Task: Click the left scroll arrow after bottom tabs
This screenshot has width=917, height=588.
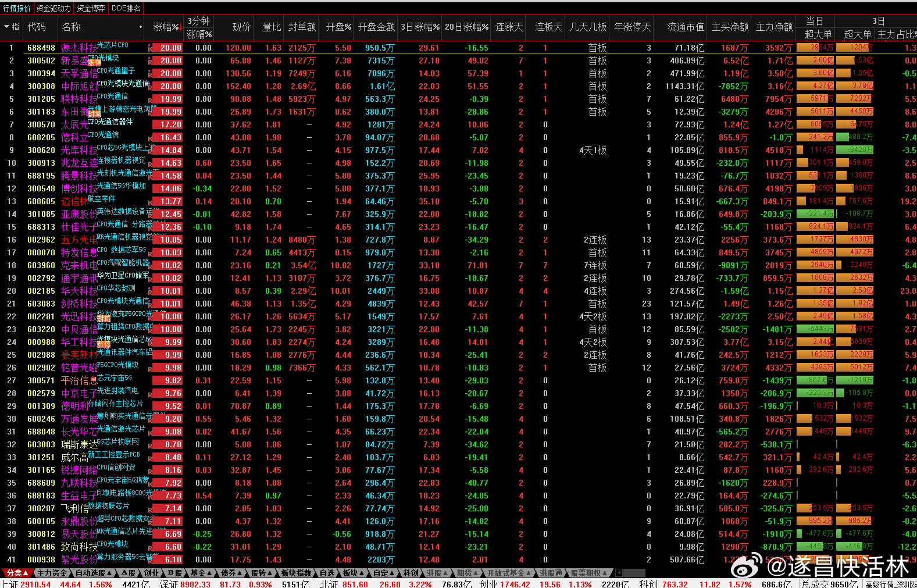Action: point(619,573)
